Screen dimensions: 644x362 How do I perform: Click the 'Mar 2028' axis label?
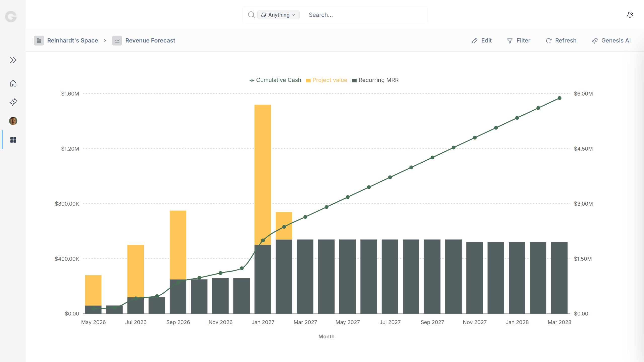559,322
